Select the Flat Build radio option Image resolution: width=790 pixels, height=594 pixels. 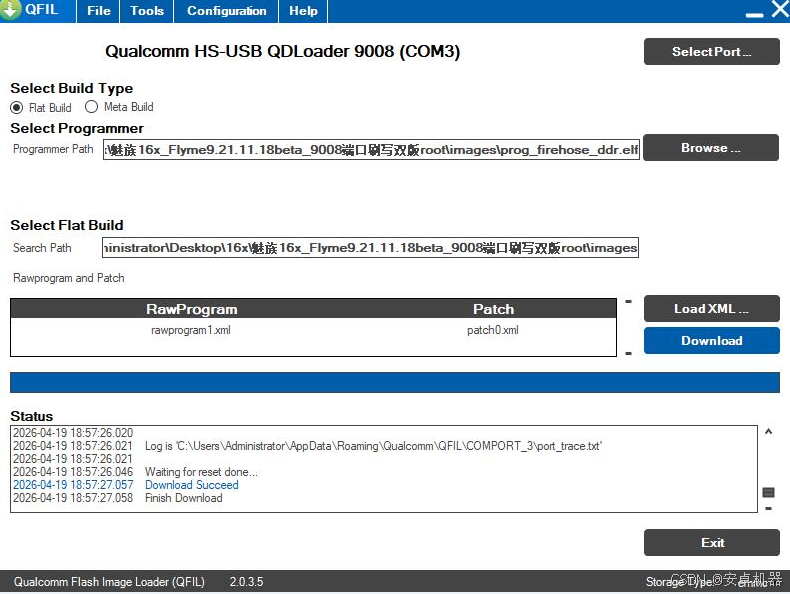(17, 107)
